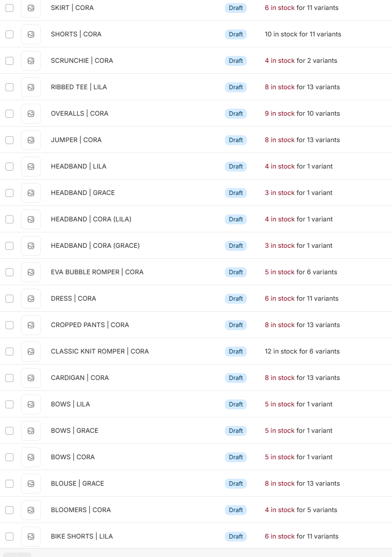Image resolution: width=392 pixels, height=557 pixels.
Task: Open the CLASSIC KNIT ROMPER | CORA product
Action: [x=100, y=352]
